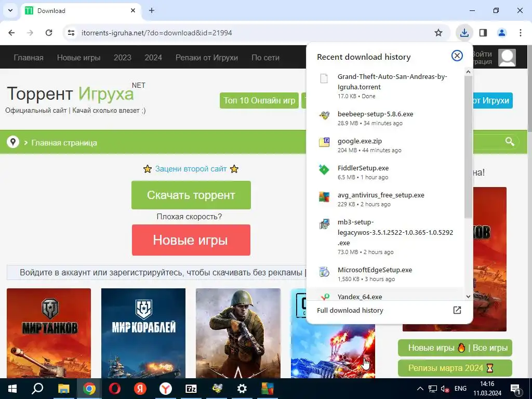Click the muted volume tray icon
The width and height of the screenshot is (532, 399).
pos(445,389)
